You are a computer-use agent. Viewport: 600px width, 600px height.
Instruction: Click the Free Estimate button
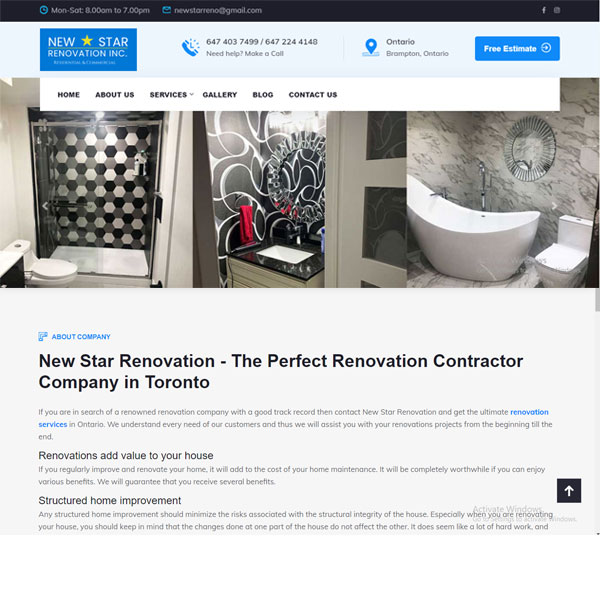tap(517, 49)
